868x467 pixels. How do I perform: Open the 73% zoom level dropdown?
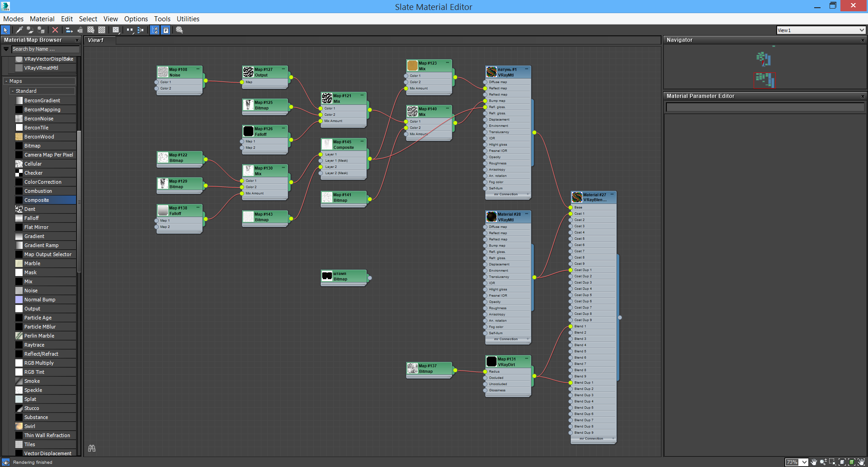pyautogui.click(x=804, y=462)
